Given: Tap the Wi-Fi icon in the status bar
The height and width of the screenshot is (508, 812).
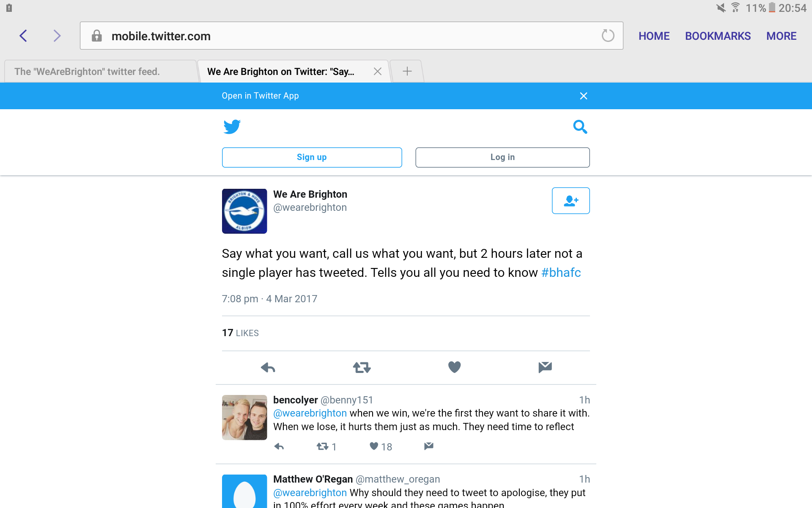Looking at the screenshot, I should click(x=735, y=8).
